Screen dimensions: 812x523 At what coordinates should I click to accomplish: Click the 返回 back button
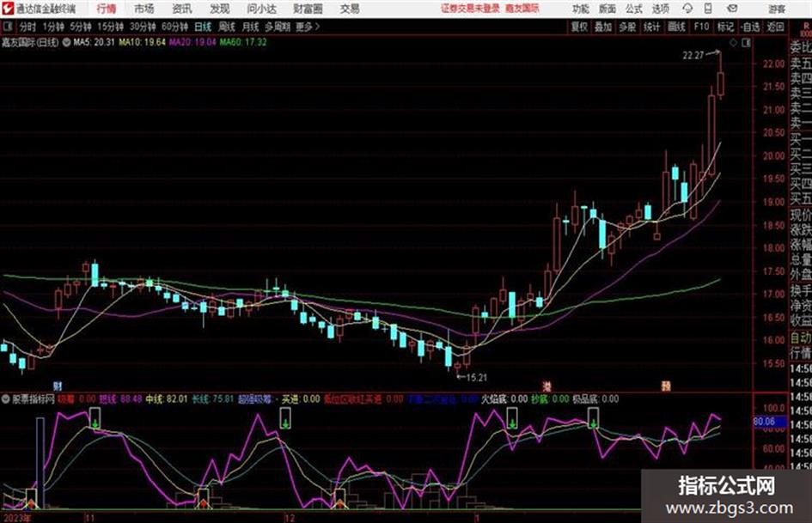775,27
